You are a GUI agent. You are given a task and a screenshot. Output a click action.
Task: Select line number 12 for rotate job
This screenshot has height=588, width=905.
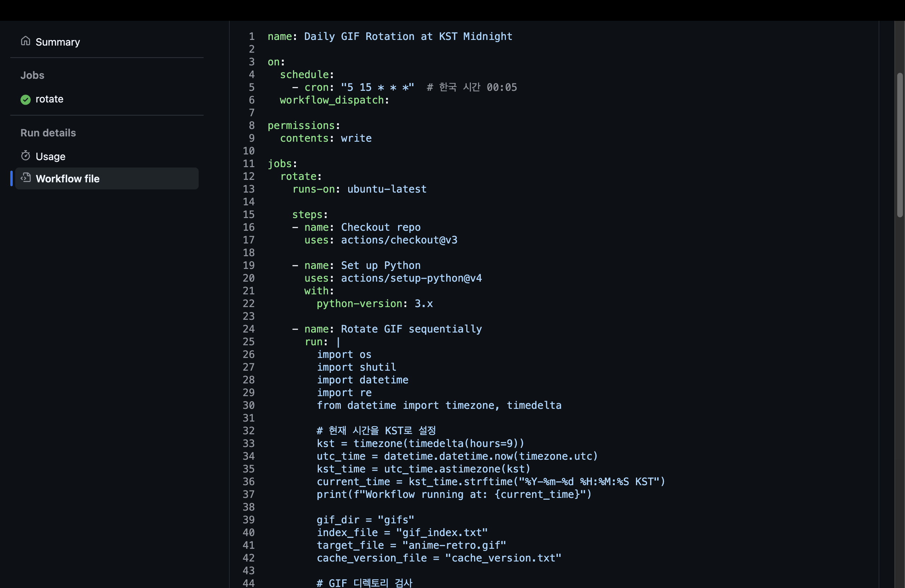(249, 176)
